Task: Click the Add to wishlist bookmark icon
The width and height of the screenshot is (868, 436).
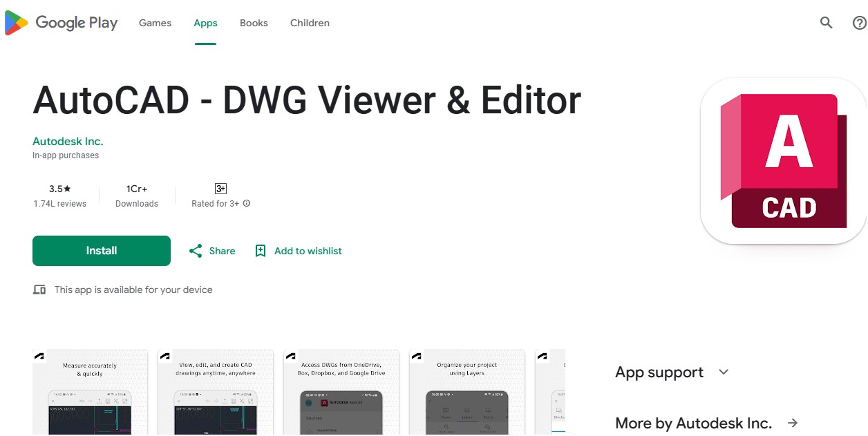Action: [x=261, y=251]
